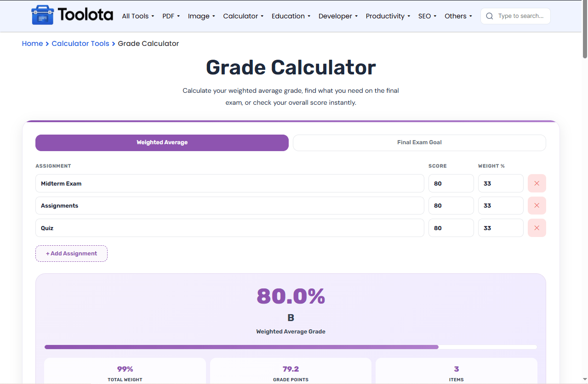Screen dimensions: 588x384
Task: Click the Toolota toolbox logo icon
Action: tap(42, 15)
